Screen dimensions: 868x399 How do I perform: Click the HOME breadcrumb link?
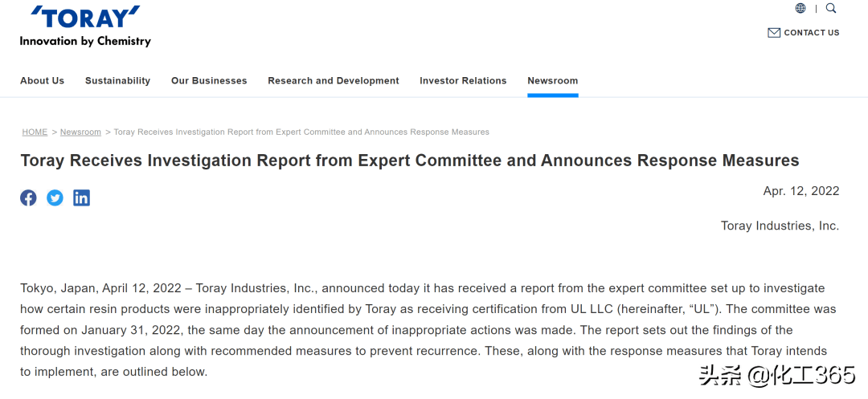coord(35,132)
